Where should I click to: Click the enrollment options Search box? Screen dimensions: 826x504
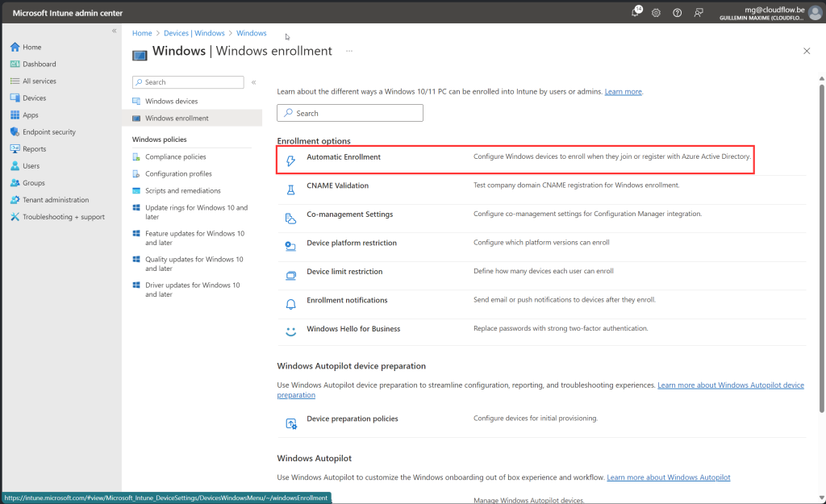(350, 113)
